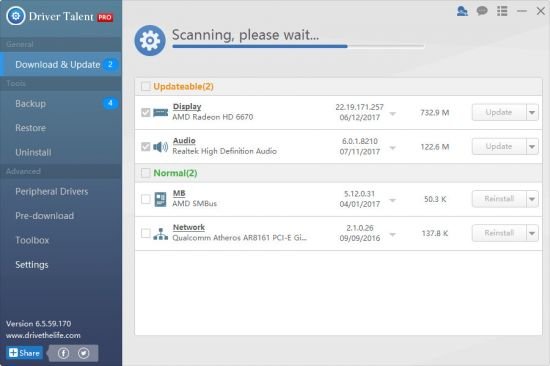Viewport: 550px width, 366px height.
Task: Click the Driver Talent gear logo
Action: click(x=15, y=16)
